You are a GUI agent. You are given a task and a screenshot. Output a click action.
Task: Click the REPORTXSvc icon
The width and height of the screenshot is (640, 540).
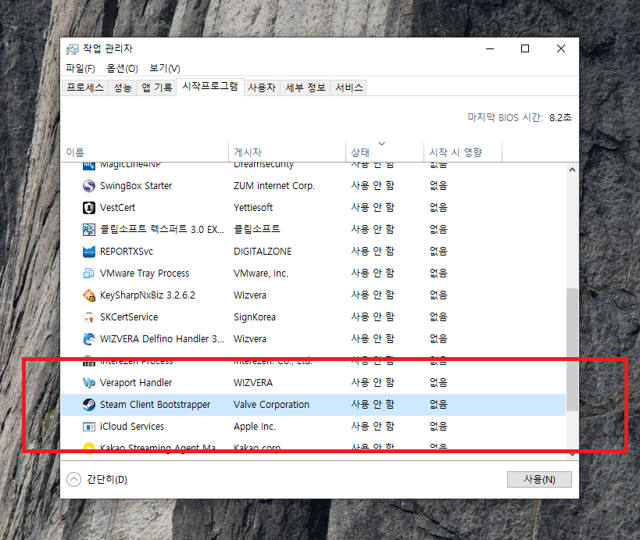pos(89,251)
